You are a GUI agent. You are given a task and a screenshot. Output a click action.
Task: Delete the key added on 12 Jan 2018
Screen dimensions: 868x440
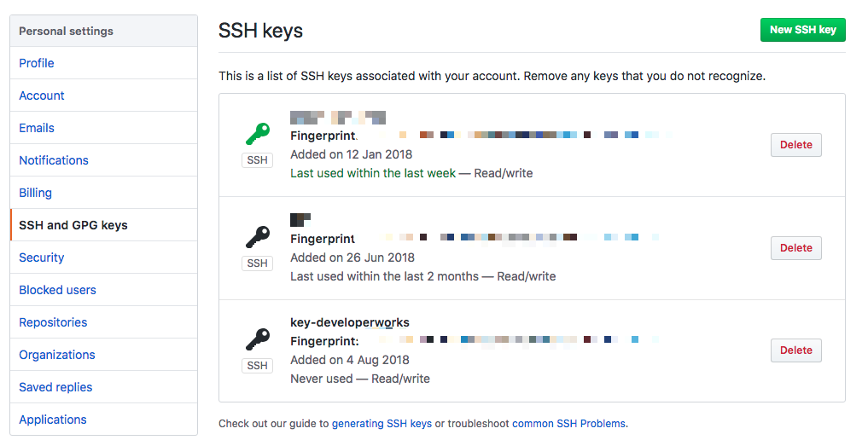click(x=795, y=145)
